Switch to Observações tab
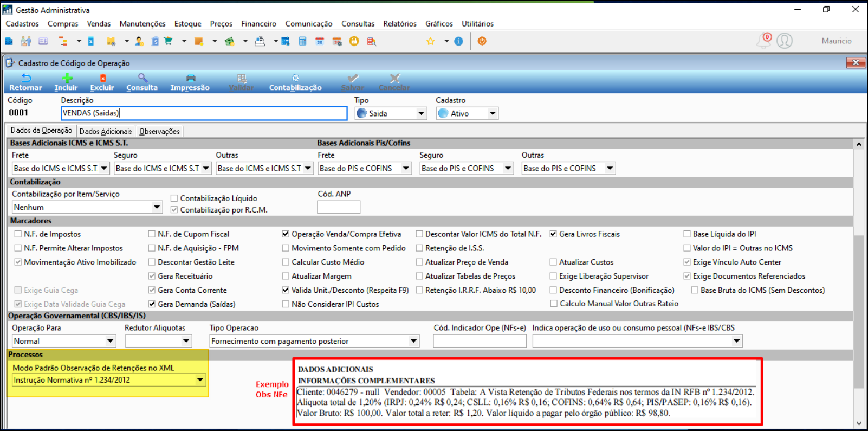Viewport: 868px width, 431px height. click(159, 131)
